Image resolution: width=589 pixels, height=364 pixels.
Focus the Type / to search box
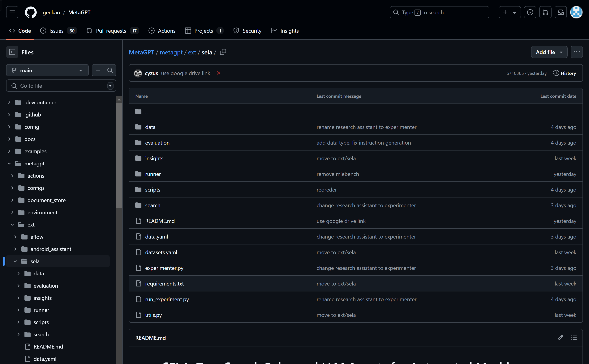point(439,12)
